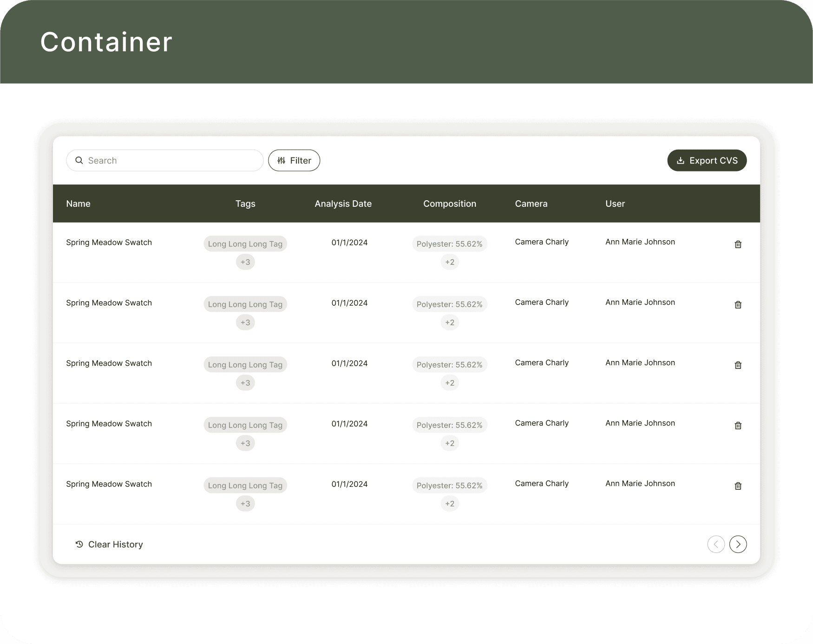Click Camera Charly in the fourth row

pyautogui.click(x=542, y=423)
